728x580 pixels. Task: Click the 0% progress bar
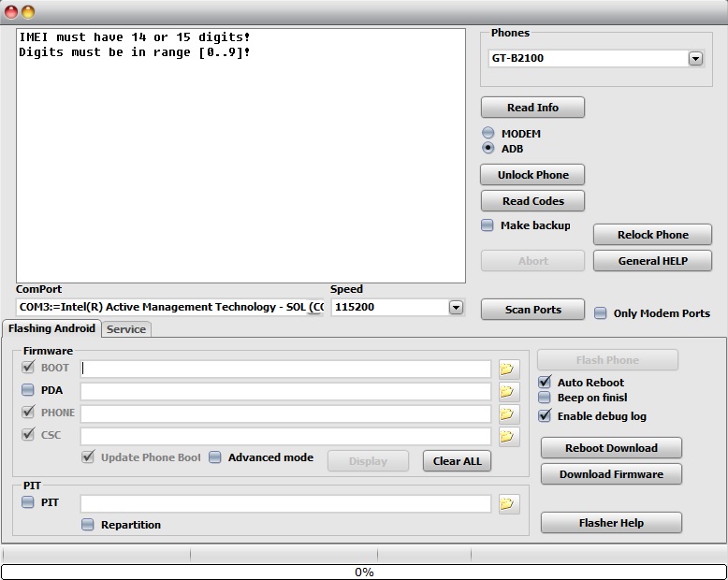point(364,572)
